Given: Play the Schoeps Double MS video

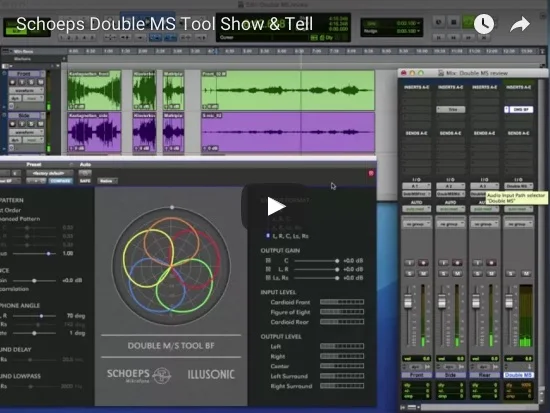Looking at the screenshot, I should pos(276,206).
